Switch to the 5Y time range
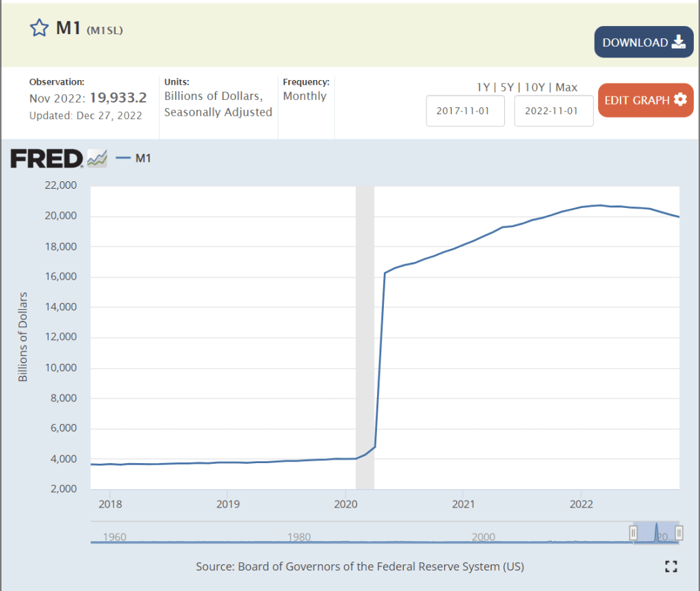 point(508,88)
